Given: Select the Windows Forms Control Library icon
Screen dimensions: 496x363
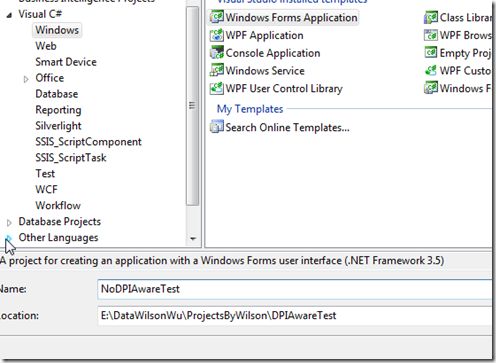Looking at the screenshot, I should (x=431, y=88).
